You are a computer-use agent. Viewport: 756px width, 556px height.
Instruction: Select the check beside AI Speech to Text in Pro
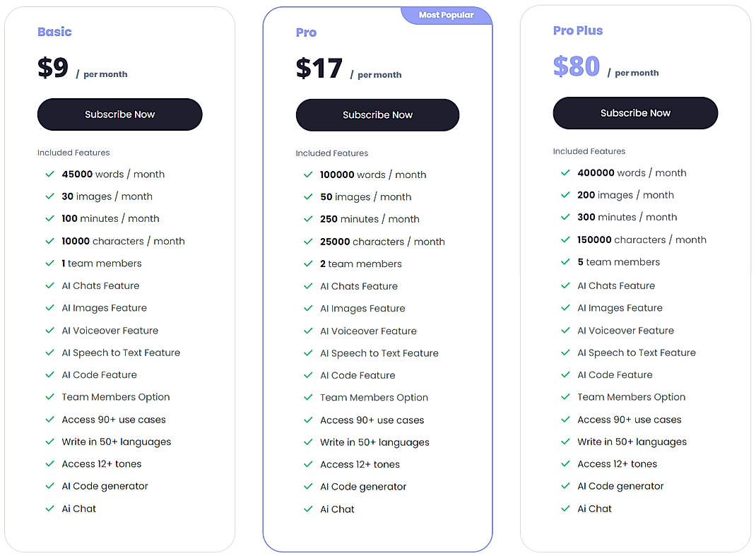308,353
